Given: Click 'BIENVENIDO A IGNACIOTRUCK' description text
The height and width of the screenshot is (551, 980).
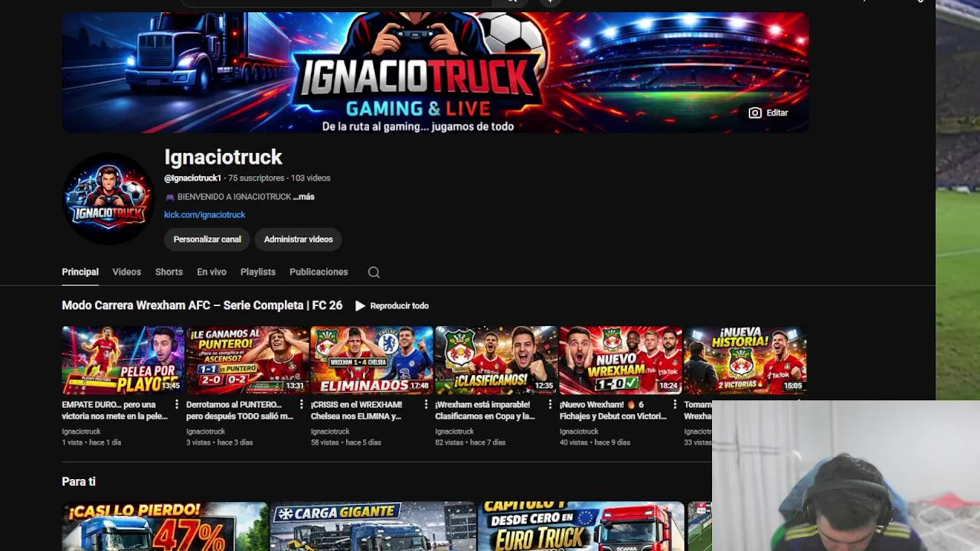Looking at the screenshot, I should (x=234, y=197).
